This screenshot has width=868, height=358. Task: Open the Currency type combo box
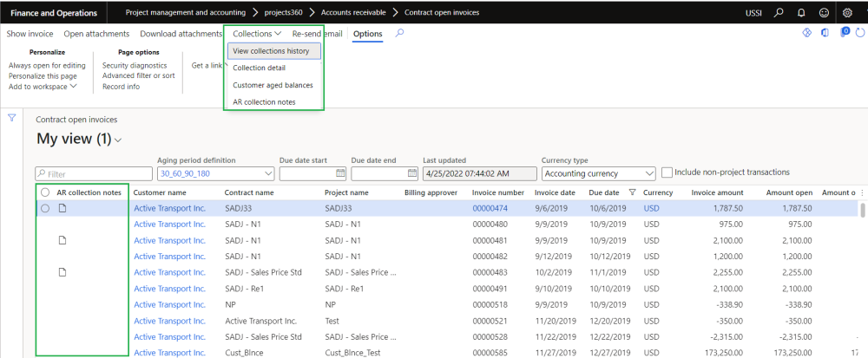(x=648, y=173)
